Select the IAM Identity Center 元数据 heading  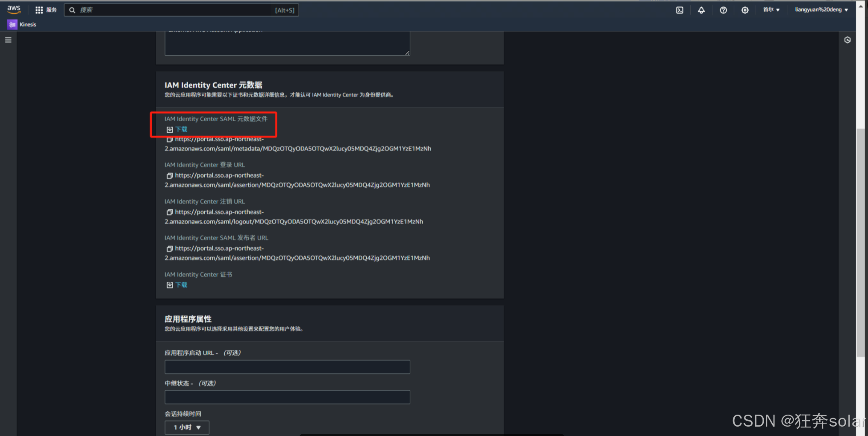point(213,85)
